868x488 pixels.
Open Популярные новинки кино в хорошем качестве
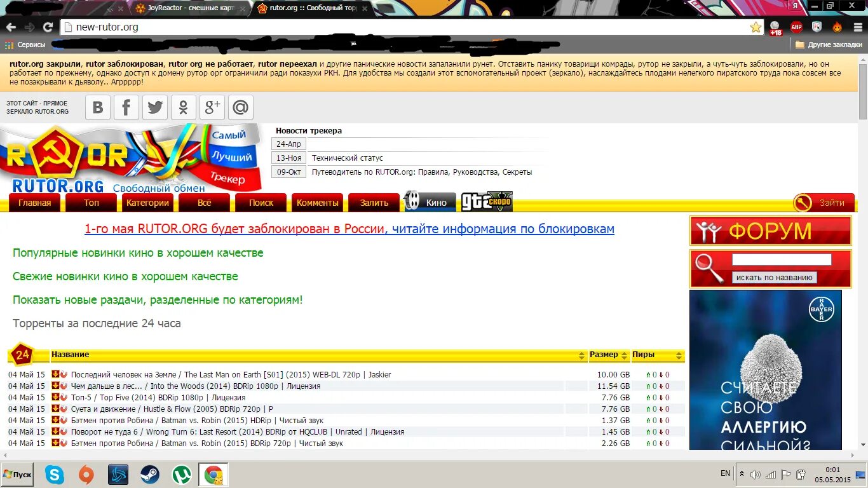(x=138, y=253)
